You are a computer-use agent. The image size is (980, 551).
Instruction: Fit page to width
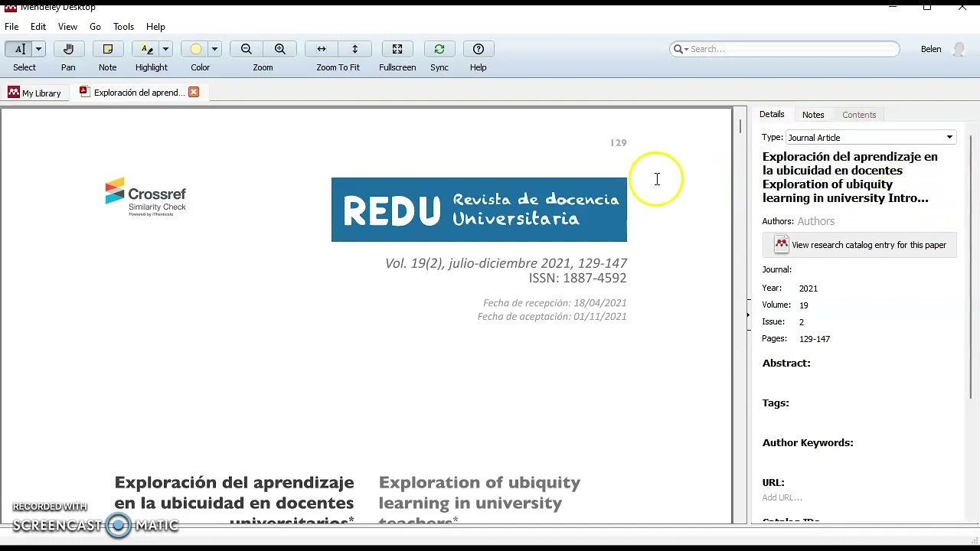322,49
